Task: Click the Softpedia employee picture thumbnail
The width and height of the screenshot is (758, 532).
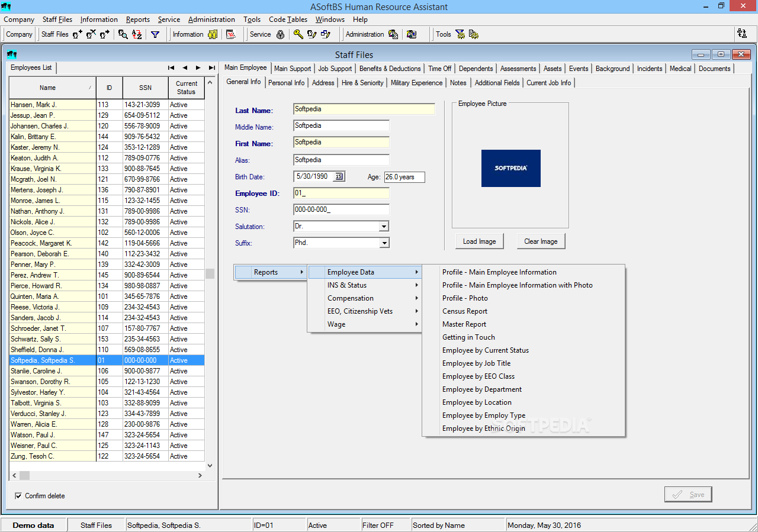Action: point(510,168)
